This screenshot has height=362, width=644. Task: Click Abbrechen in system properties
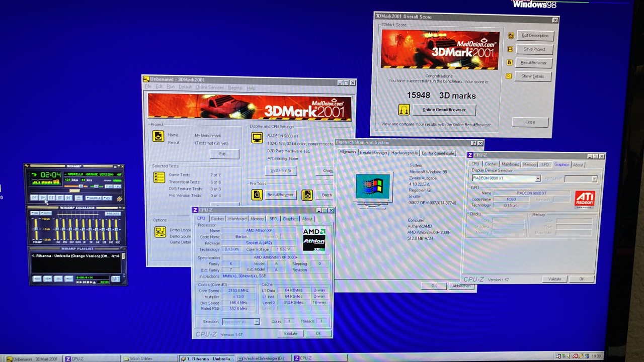coord(461,286)
